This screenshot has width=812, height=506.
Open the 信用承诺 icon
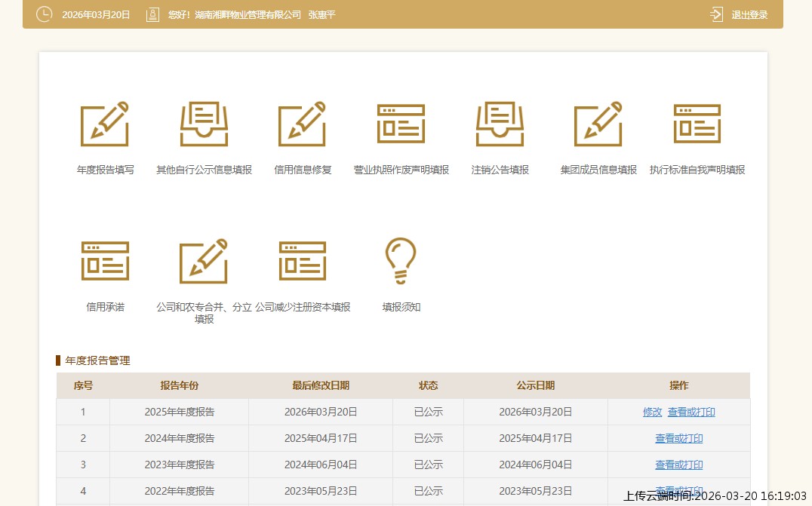(x=105, y=262)
